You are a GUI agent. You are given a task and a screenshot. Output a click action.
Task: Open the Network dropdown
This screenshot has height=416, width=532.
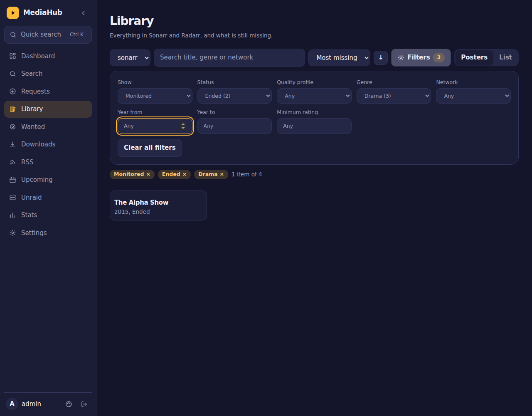coord(473,96)
